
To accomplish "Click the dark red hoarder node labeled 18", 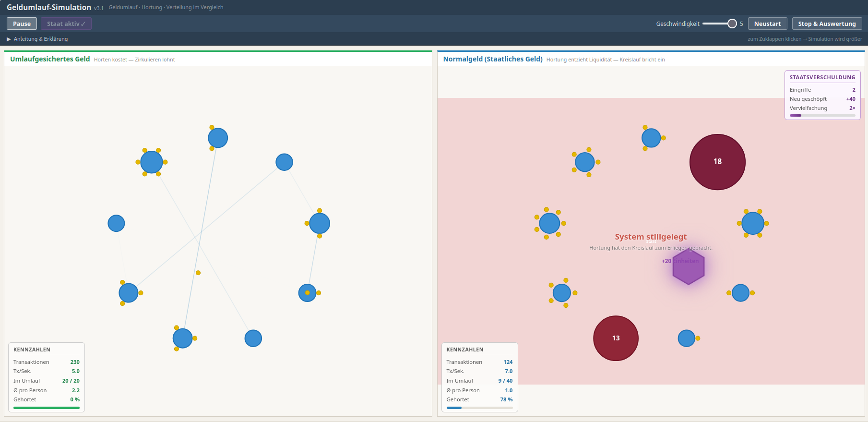I will 717,162.
